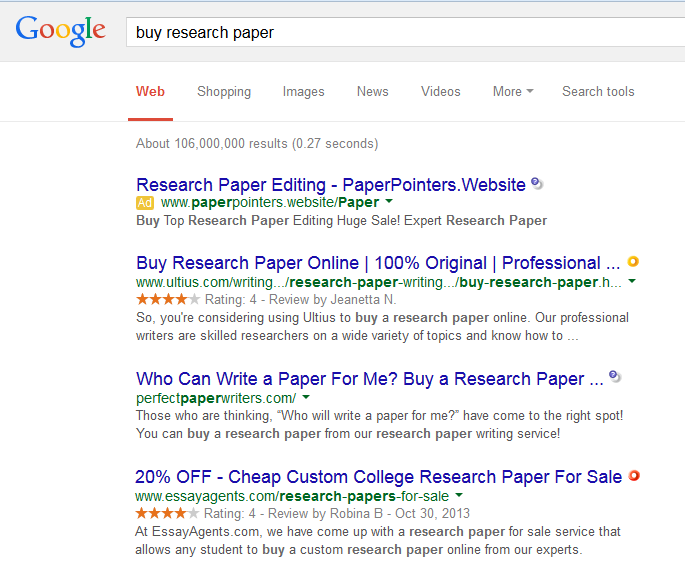Open the News tab

tap(373, 91)
